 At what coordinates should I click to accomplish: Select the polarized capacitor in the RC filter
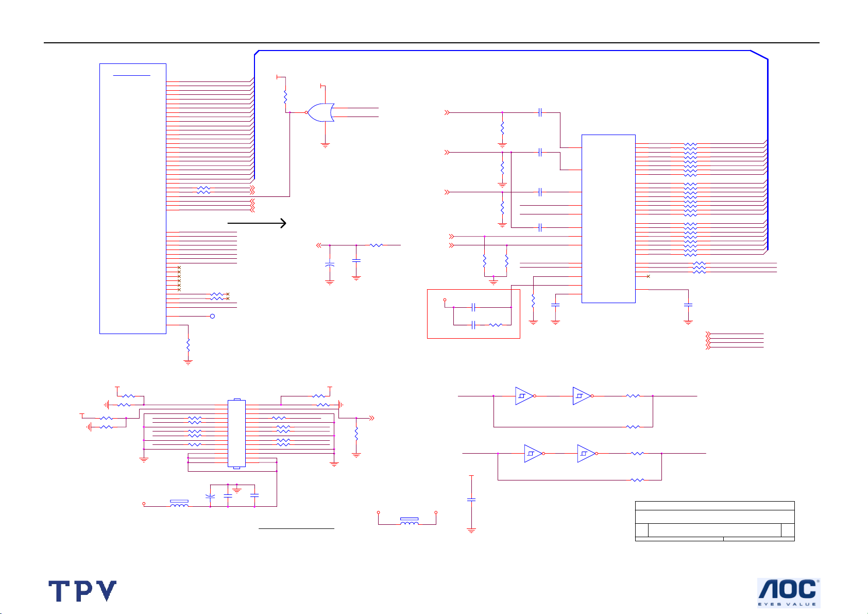pos(330,264)
